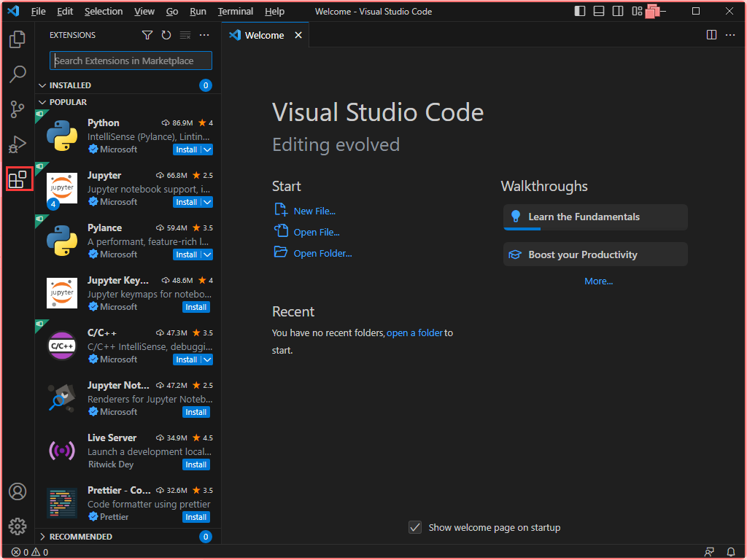
Task: Install the Python extension
Action: pos(187,149)
